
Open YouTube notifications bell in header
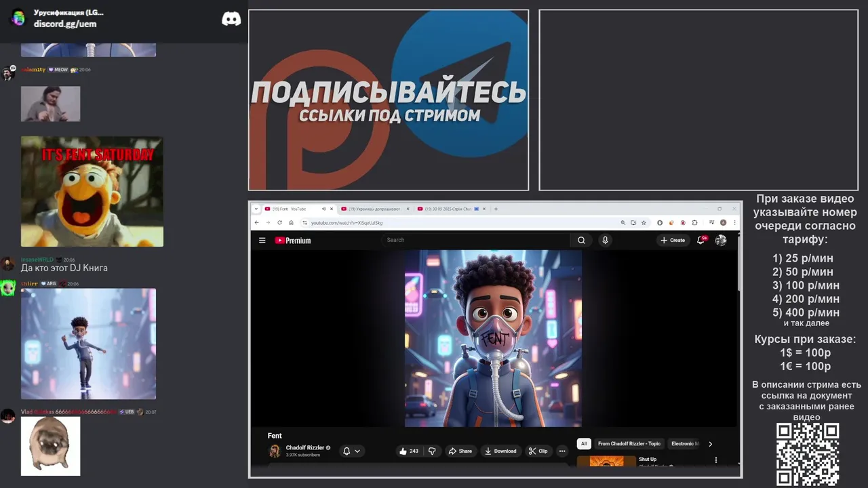[701, 240]
